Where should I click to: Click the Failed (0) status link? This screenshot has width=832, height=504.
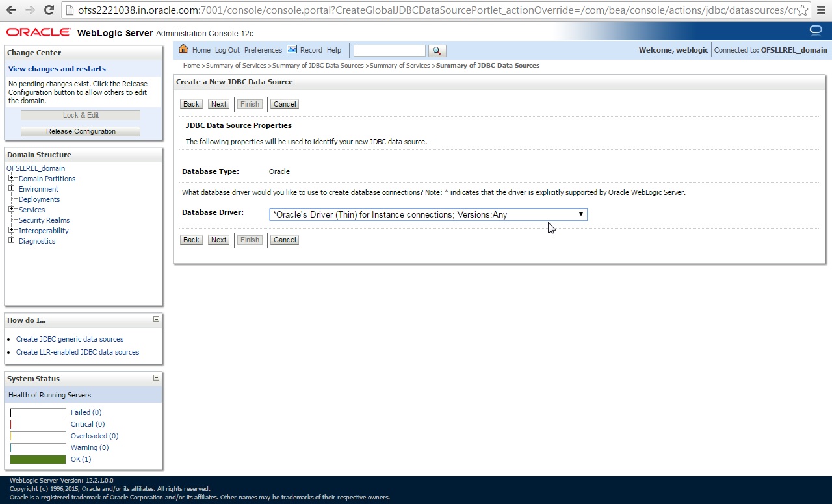tap(86, 412)
